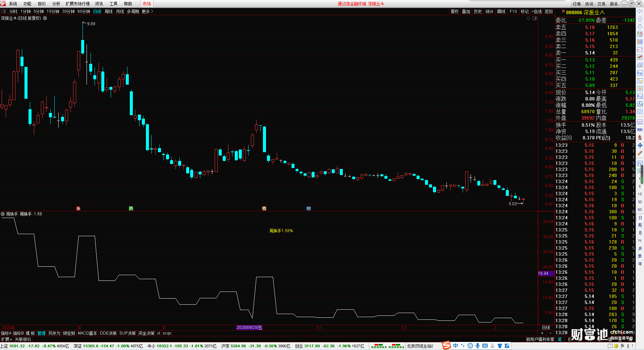
Task: Click the Sogou emoji smiley icon
Action: 470,346
